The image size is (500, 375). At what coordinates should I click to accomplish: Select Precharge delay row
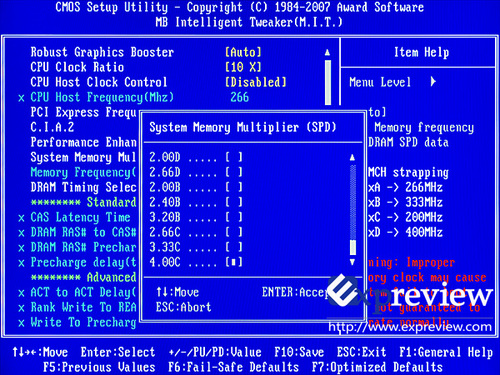[x=77, y=262]
